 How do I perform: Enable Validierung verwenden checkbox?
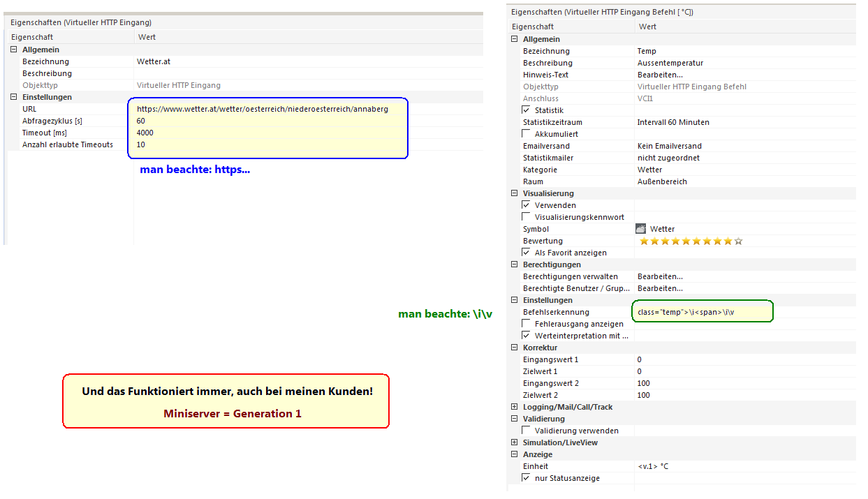[527, 431]
